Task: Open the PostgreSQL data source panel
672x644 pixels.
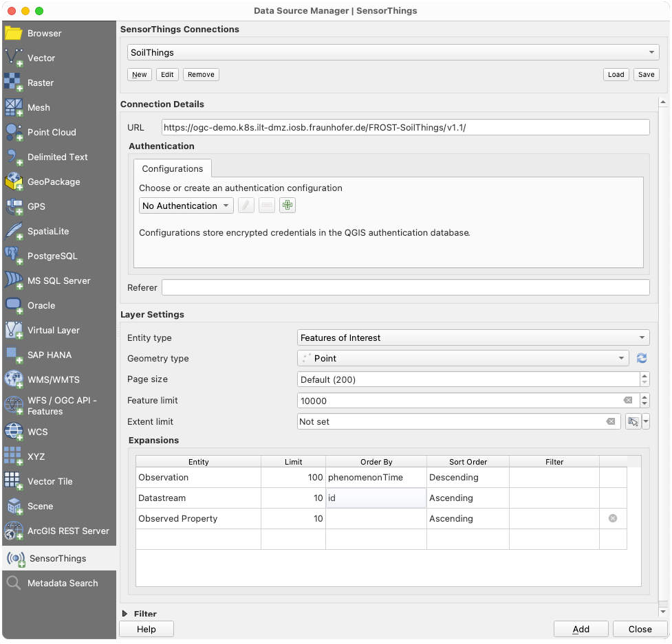Action: click(58, 256)
